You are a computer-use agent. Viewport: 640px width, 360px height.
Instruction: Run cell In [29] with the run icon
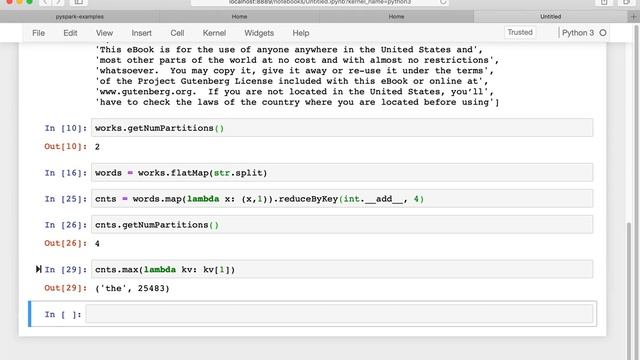(39, 269)
